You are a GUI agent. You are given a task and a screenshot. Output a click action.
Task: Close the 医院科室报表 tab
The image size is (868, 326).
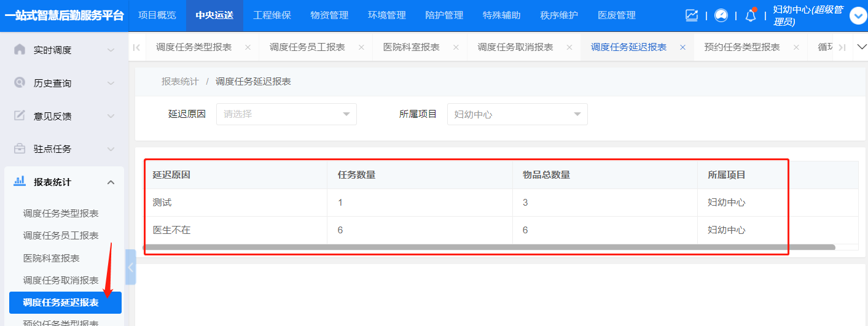(x=456, y=47)
